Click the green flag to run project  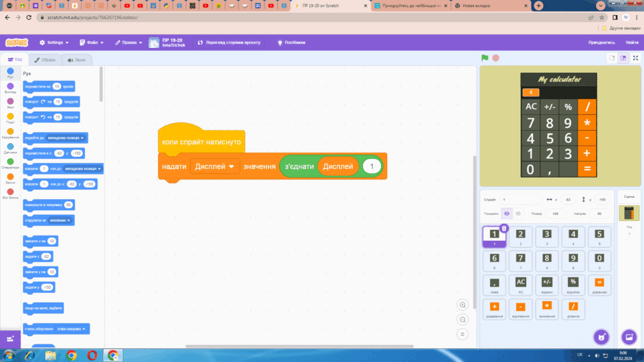[x=484, y=58]
